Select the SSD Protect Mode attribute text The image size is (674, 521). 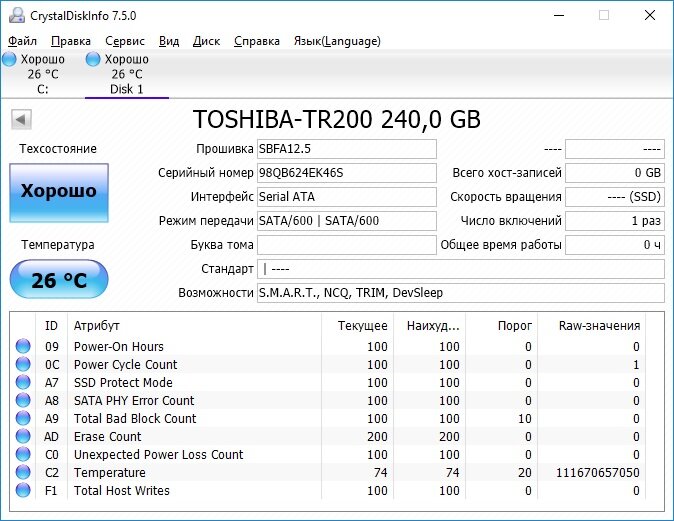123,383
